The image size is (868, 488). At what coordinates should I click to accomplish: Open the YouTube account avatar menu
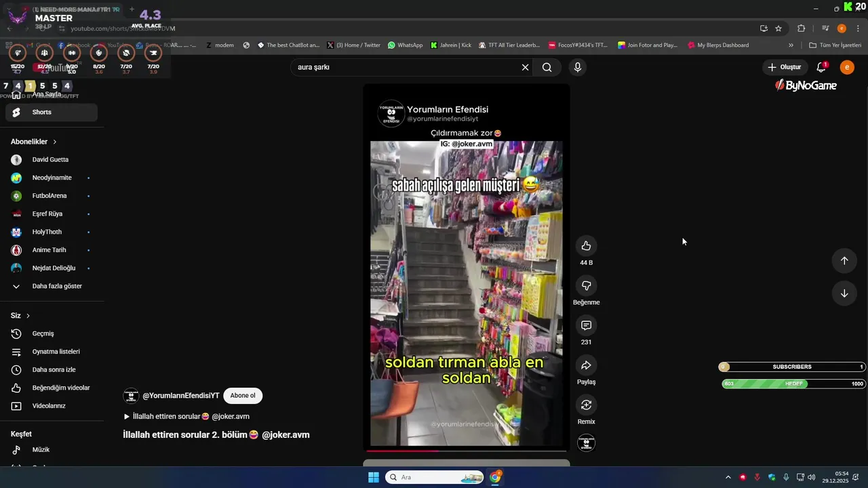tap(847, 67)
